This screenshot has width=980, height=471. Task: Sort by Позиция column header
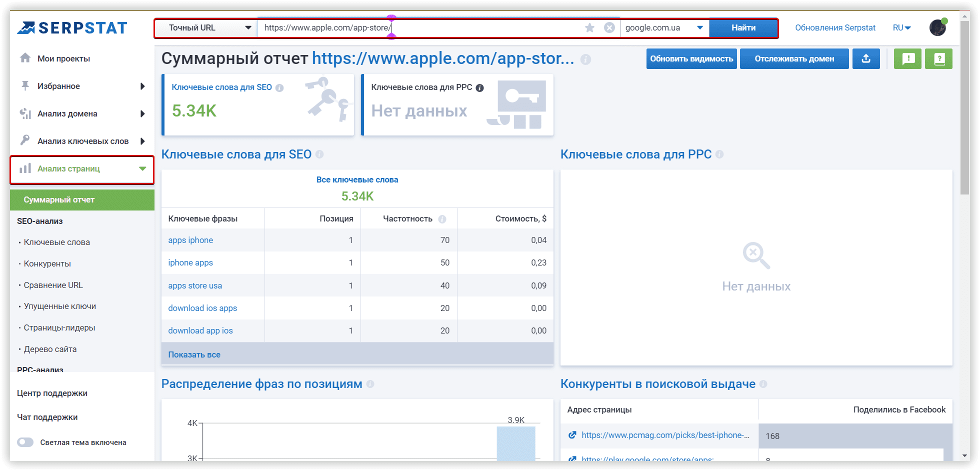(x=336, y=218)
